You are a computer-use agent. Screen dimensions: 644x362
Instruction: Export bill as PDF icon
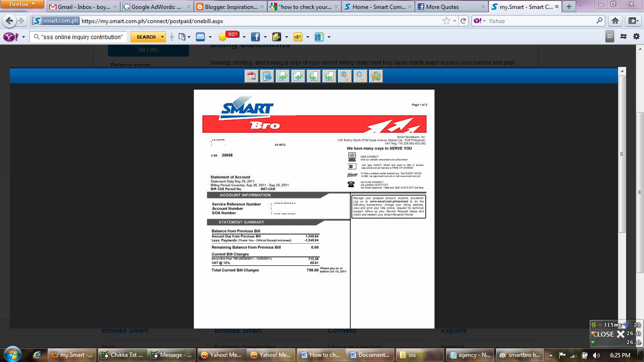click(252, 76)
